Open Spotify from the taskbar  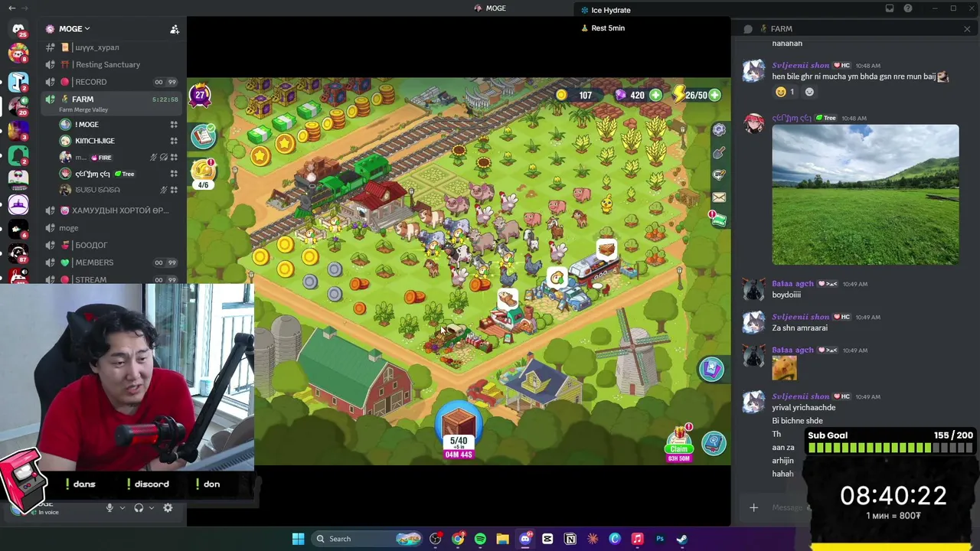coord(480,539)
